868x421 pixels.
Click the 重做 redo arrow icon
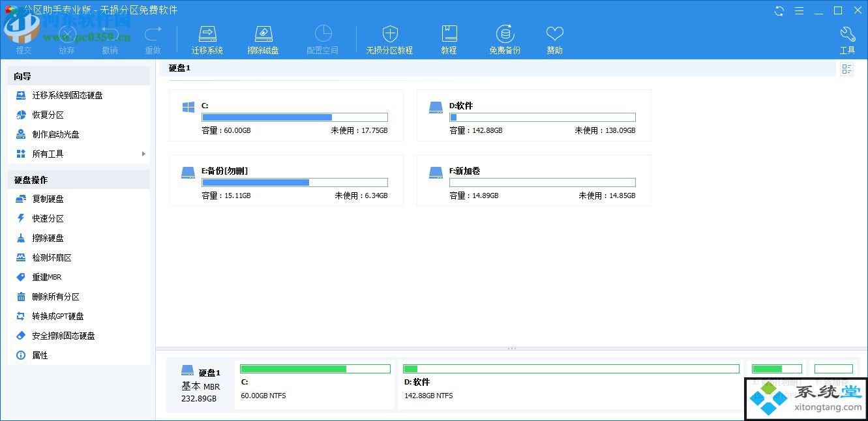[153, 34]
